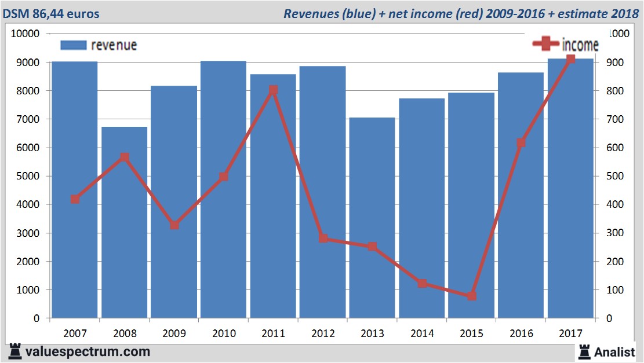The image size is (644, 363).
Task: Click the 2015 income lowest marker
Action: (x=471, y=296)
